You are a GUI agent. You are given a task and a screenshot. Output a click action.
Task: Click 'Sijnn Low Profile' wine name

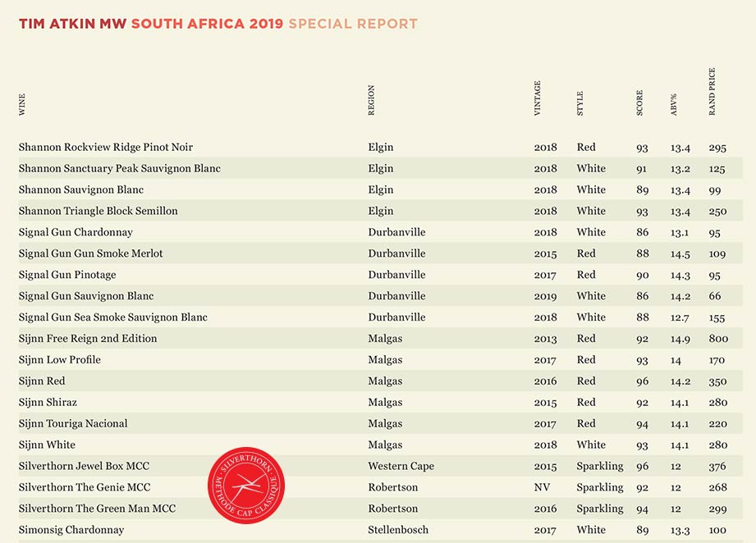(x=60, y=360)
